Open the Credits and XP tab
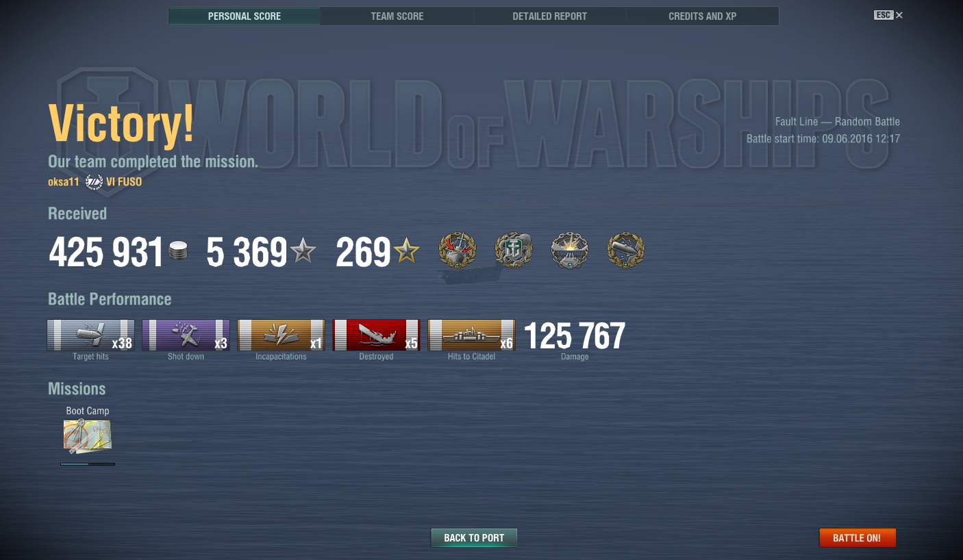This screenshot has width=963, height=560. (x=703, y=16)
